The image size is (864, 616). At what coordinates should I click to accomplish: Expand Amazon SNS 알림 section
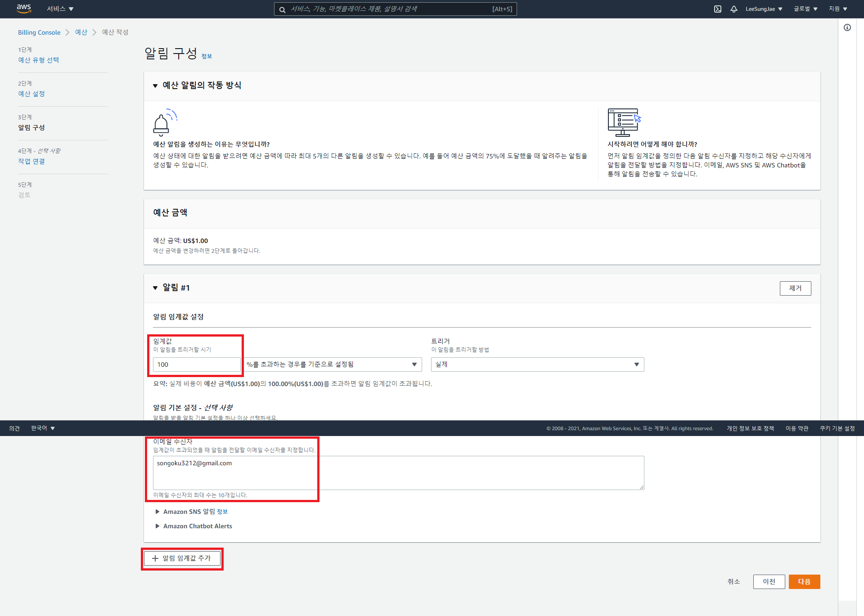157,512
